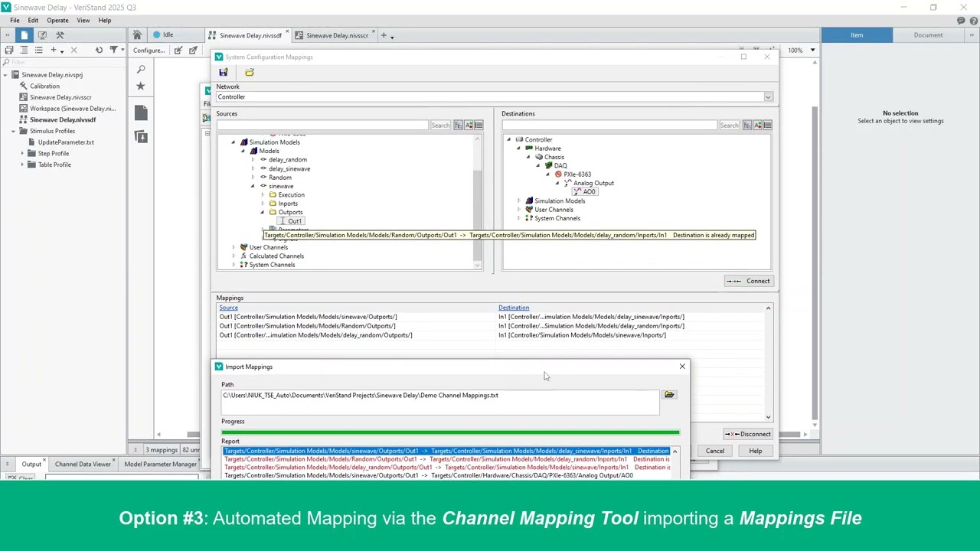This screenshot has width=980, height=551.
Task: Open the new tab plus dropdown
Action: click(x=387, y=35)
